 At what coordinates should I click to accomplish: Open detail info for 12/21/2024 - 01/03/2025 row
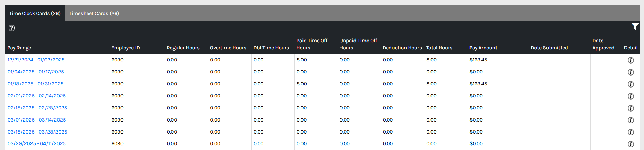point(631,60)
